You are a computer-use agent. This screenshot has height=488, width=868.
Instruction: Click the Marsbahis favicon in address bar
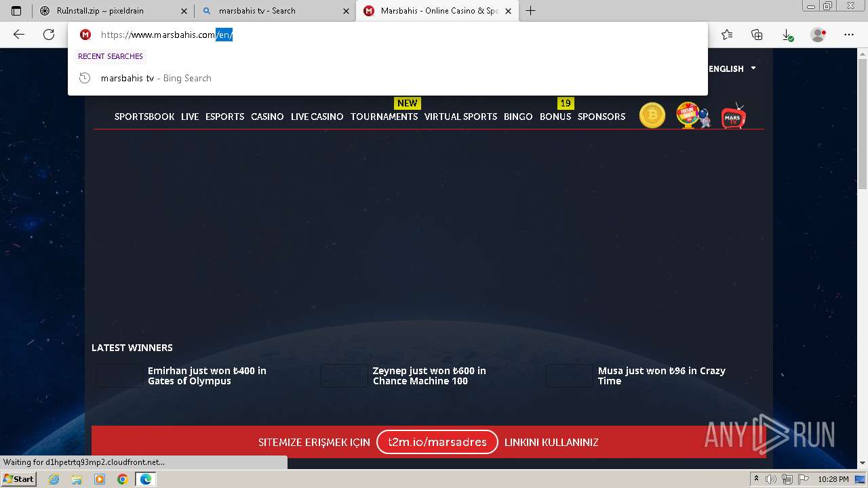pyautogui.click(x=85, y=35)
